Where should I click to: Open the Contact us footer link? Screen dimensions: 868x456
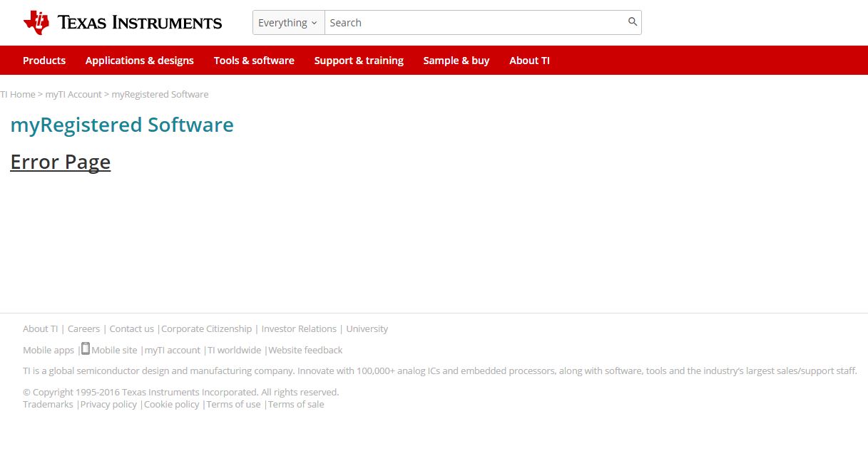(131, 328)
